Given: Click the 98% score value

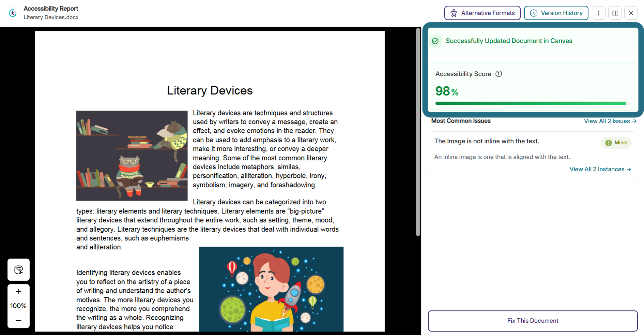Looking at the screenshot, I should tap(447, 91).
